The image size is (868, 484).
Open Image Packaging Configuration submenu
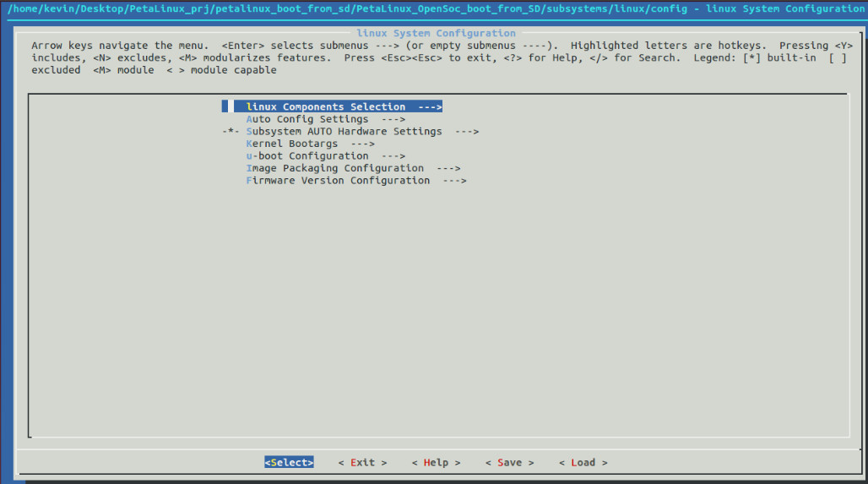[353, 168]
